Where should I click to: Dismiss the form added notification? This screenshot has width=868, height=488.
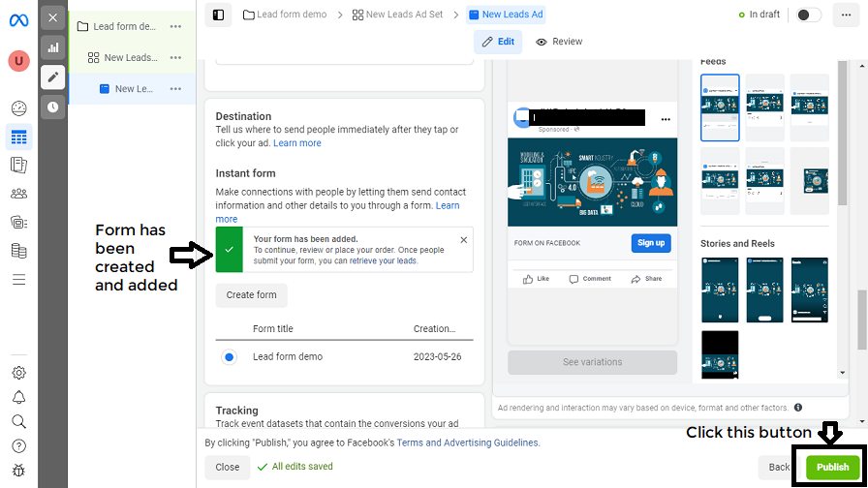pos(463,239)
